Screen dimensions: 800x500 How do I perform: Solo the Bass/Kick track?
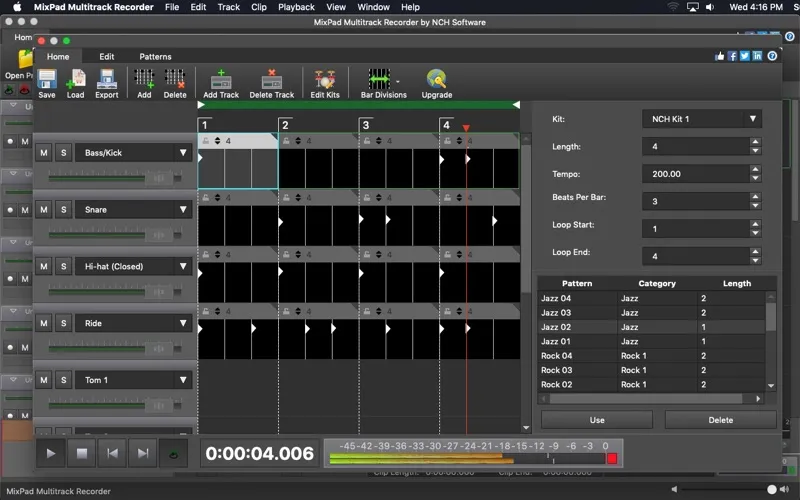click(x=63, y=153)
